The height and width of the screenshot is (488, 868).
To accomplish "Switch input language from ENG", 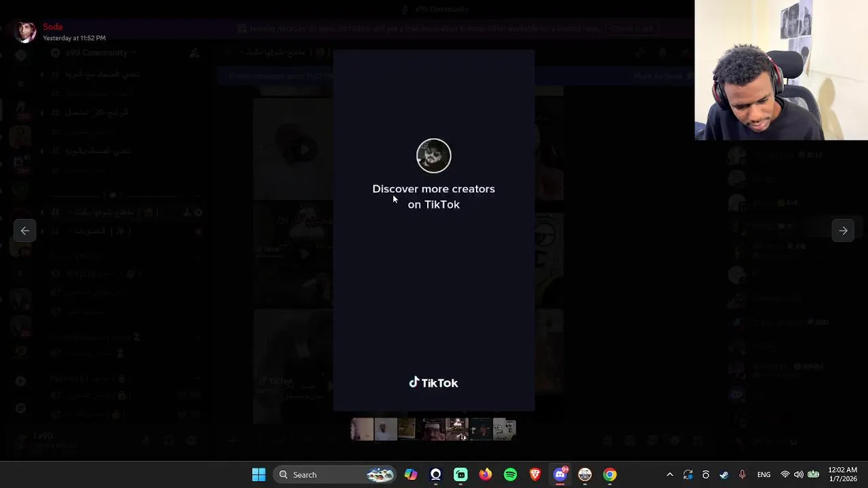I will pos(764,474).
